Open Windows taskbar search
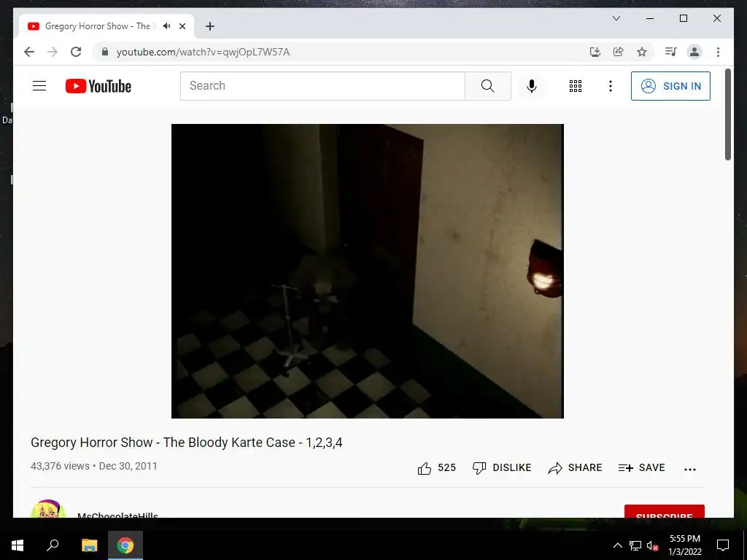 (53, 545)
